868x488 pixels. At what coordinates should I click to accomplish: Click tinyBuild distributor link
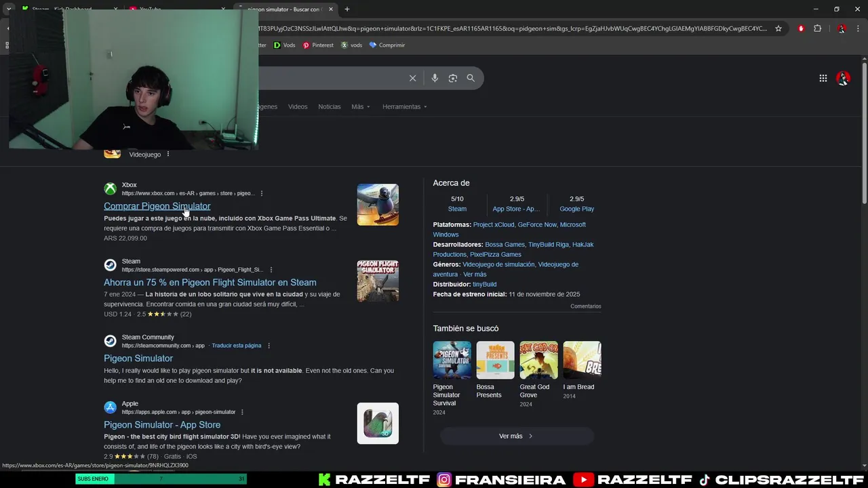tap(484, 285)
